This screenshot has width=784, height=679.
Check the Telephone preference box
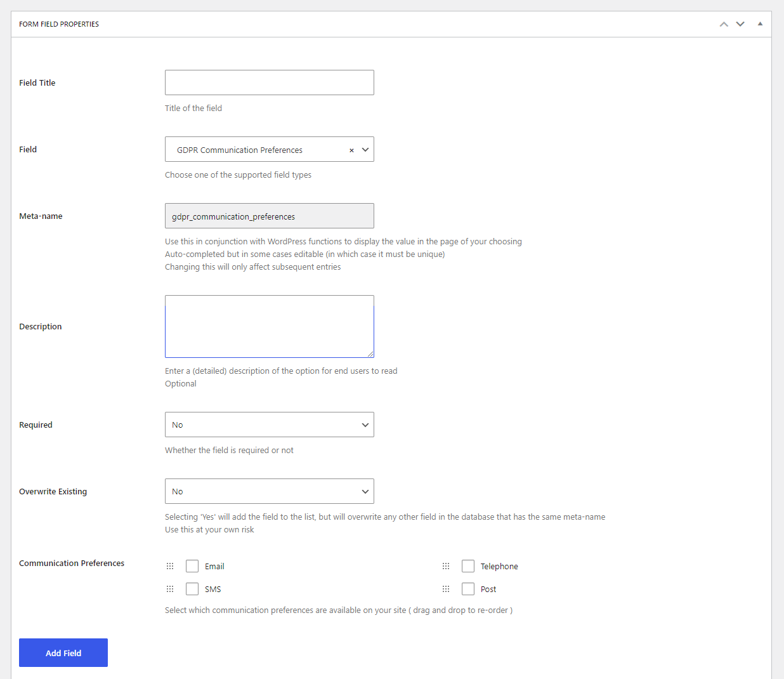click(x=468, y=566)
